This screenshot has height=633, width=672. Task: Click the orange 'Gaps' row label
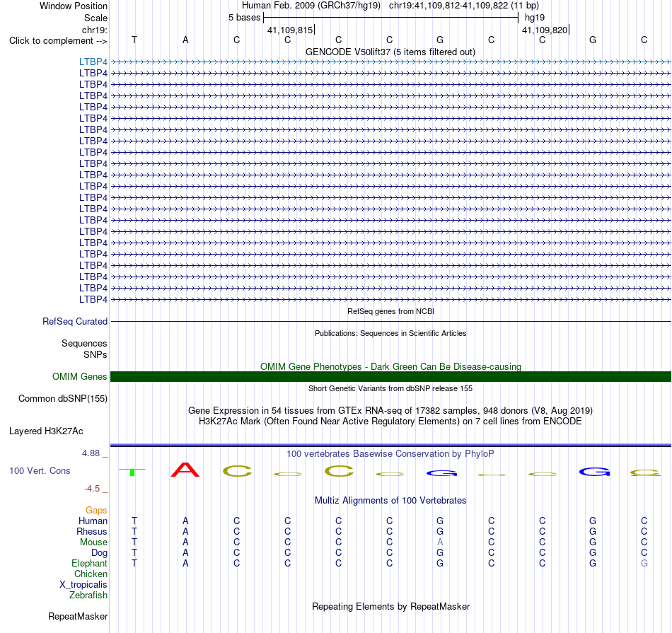tap(96, 511)
